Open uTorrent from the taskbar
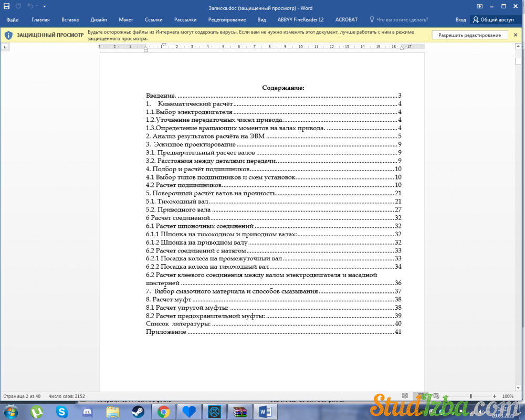This screenshot has height=420, width=525. point(37,411)
